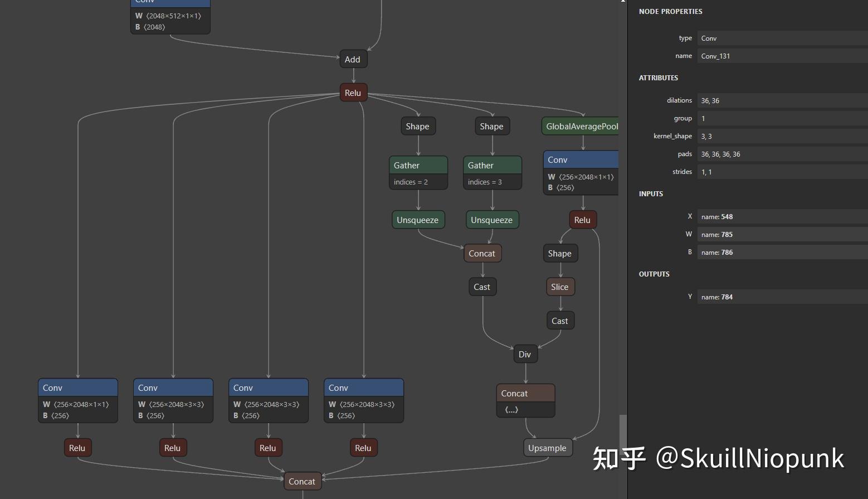Viewport: 868px width, 499px height.
Task: Select the leftmost Unsqueeze node
Action: click(x=417, y=219)
